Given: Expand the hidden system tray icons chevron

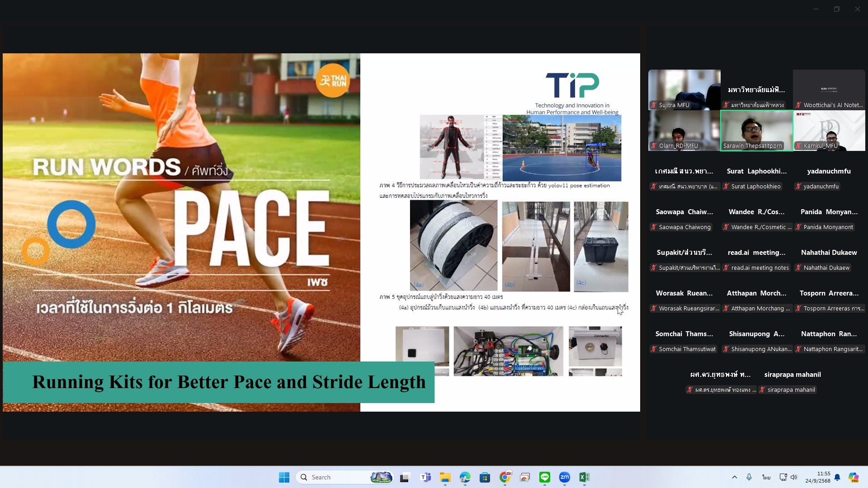Looking at the screenshot, I should click(x=734, y=477).
